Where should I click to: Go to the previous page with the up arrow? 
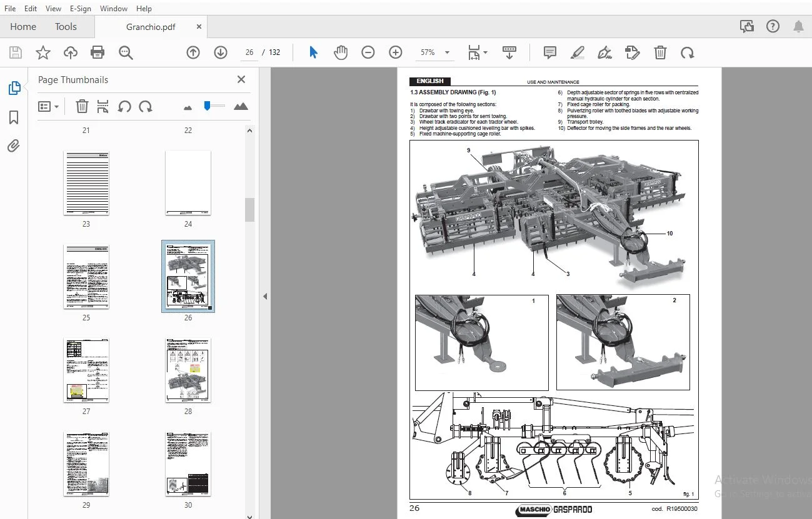(x=193, y=52)
